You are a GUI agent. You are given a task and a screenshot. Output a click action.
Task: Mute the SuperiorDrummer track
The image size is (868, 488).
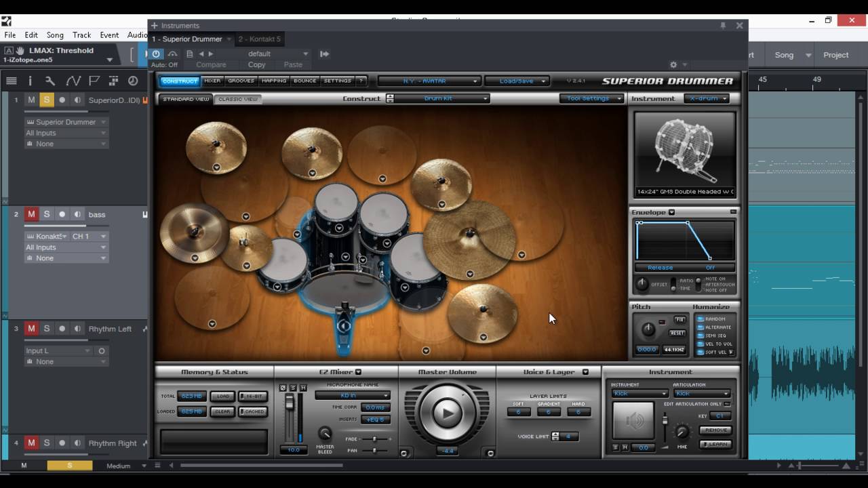pos(31,100)
